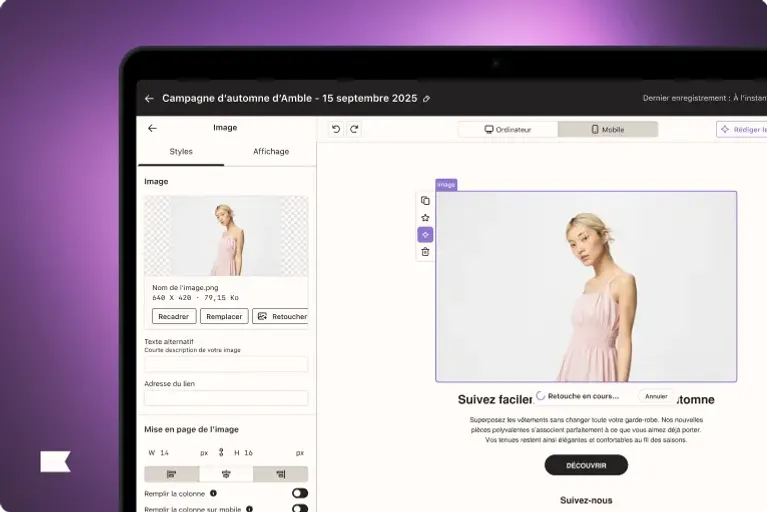Redo the last change
This screenshot has height=512, width=767.
(x=354, y=129)
